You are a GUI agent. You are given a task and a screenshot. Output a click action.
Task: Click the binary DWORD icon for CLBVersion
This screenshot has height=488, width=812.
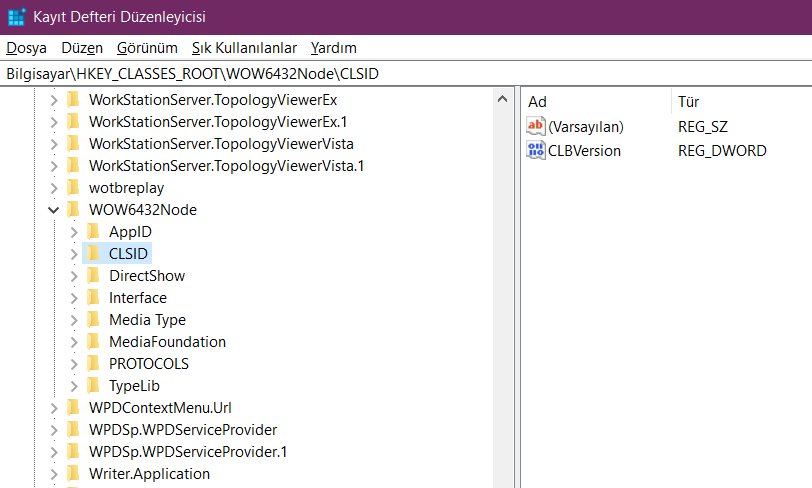[x=535, y=150]
